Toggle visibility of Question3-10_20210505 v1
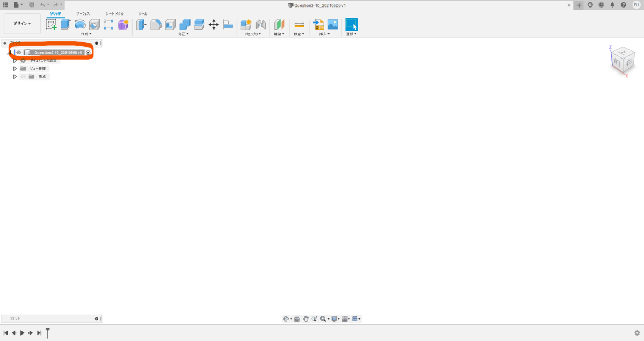The image size is (644, 341). (x=18, y=53)
